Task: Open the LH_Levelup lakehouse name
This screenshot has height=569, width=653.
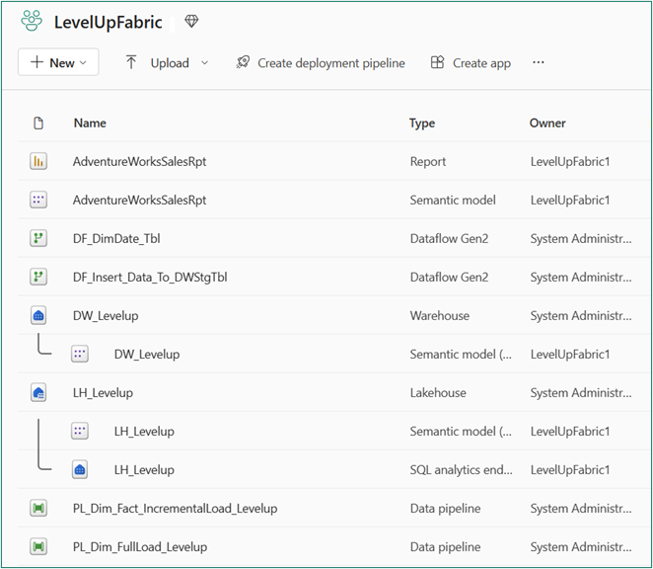Action: pos(103,393)
